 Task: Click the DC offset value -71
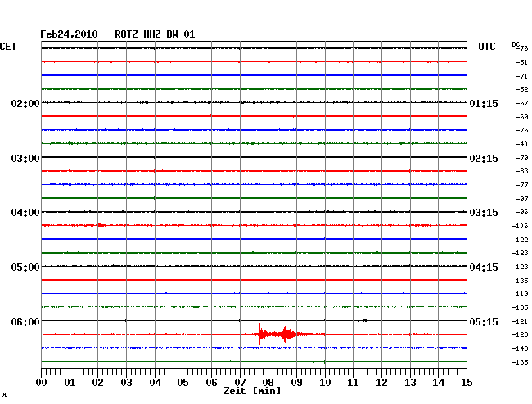[522, 76]
